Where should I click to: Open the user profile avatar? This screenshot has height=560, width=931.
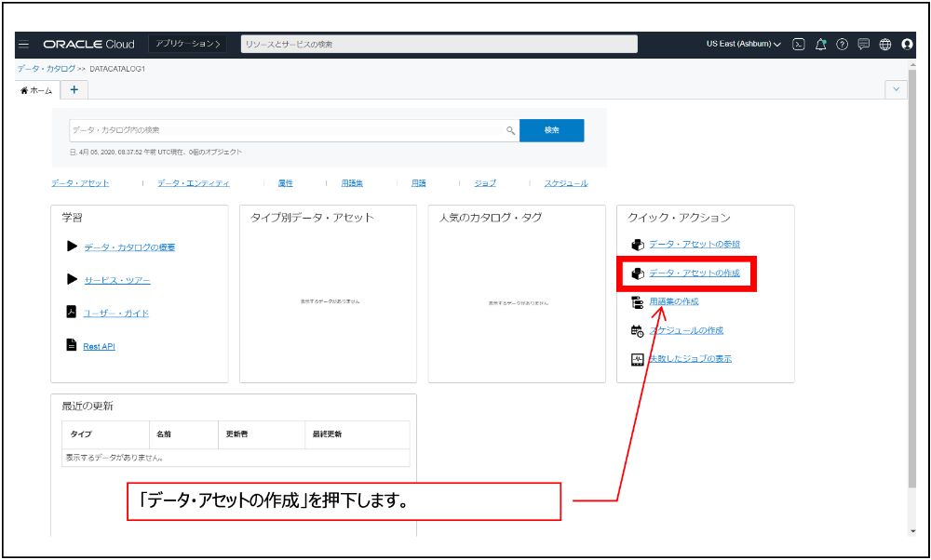click(x=907, y=45)
